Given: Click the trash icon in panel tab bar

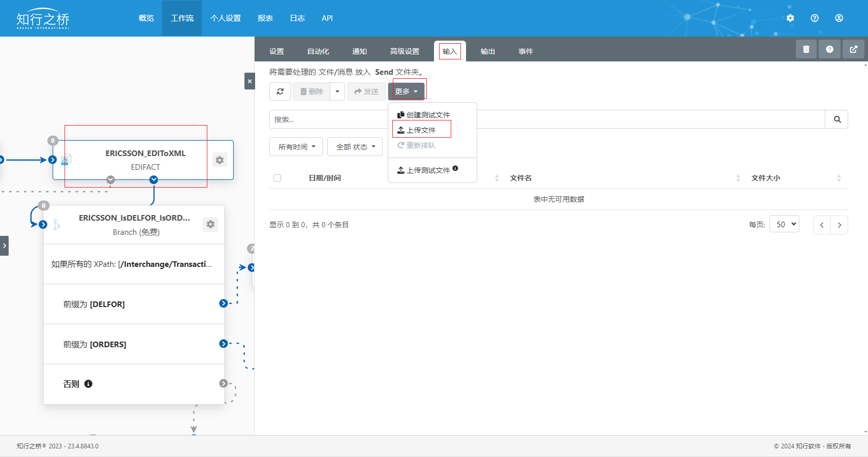Looking at the screenshot, I should (x=806, y=49).
